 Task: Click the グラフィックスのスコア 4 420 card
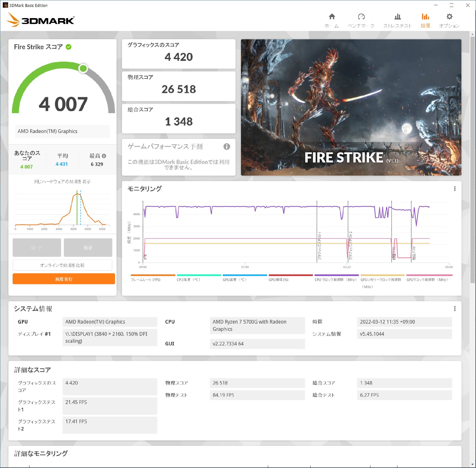point(179,54)
